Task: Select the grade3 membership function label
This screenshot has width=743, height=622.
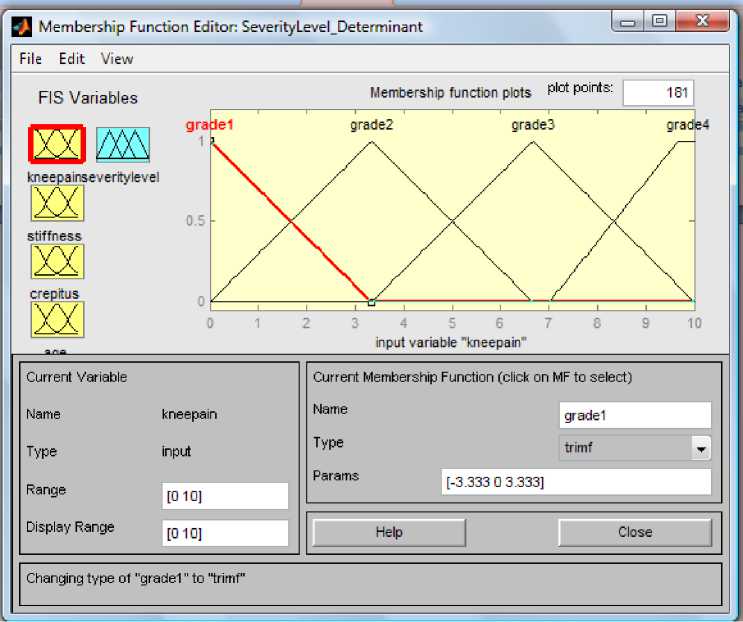Action: click(x=532, y=125)
